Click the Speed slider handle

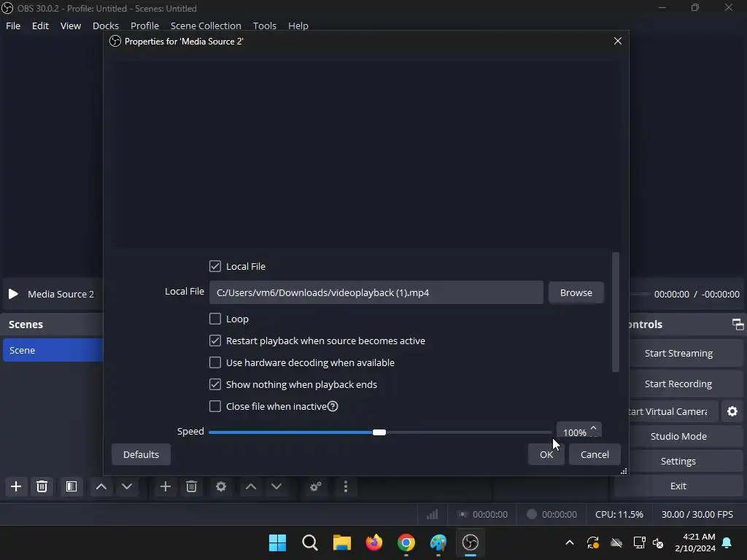coord(379,432)
